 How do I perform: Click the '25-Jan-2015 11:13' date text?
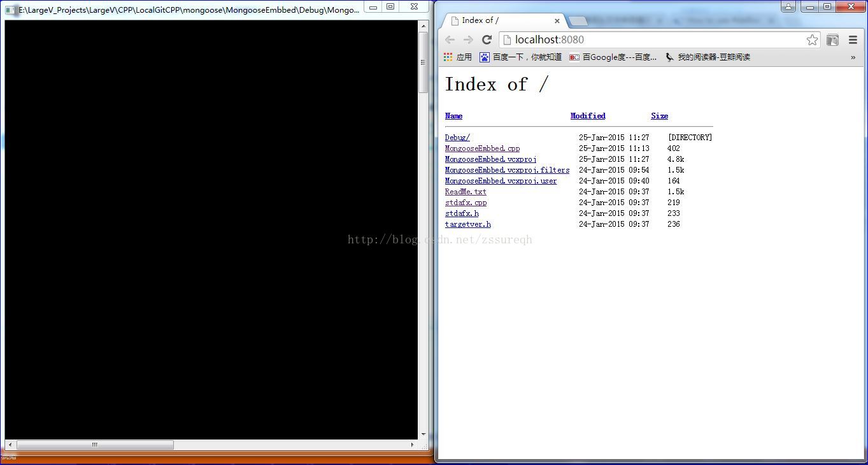point(614,148)
